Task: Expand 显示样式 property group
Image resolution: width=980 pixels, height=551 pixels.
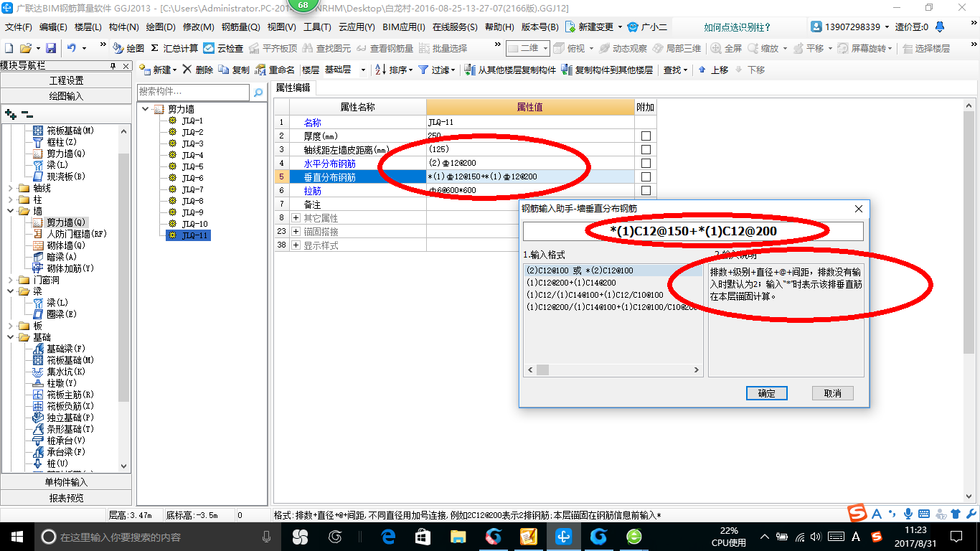Action: tap(296, 245)
